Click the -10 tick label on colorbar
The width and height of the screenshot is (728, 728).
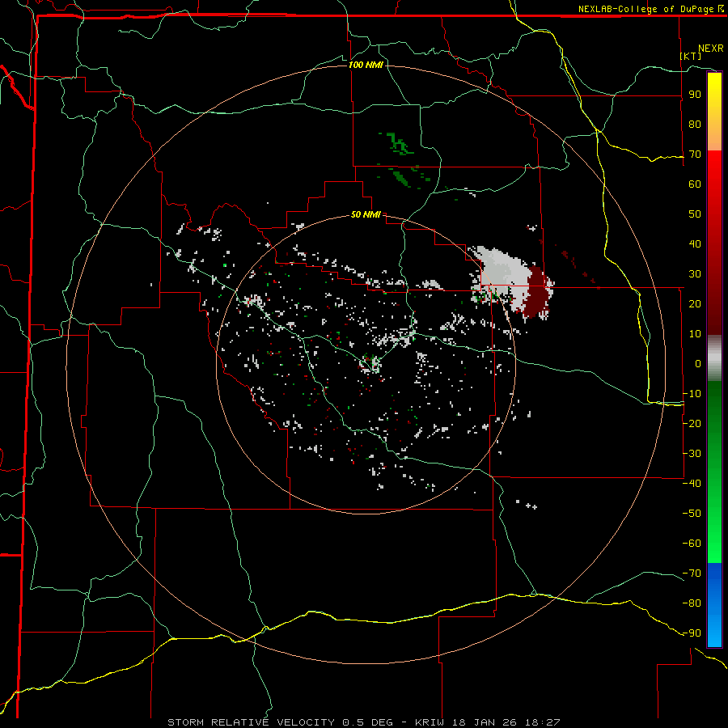point(692,394)
